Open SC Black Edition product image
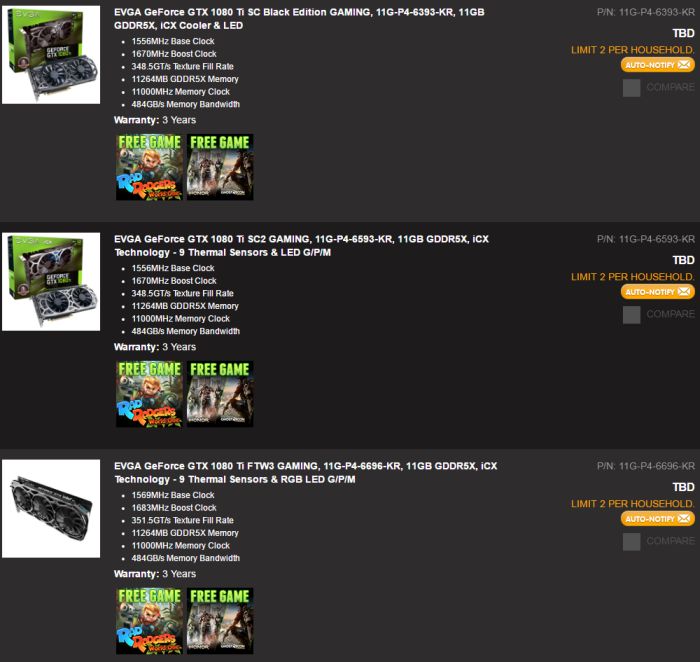 (51, 54)
